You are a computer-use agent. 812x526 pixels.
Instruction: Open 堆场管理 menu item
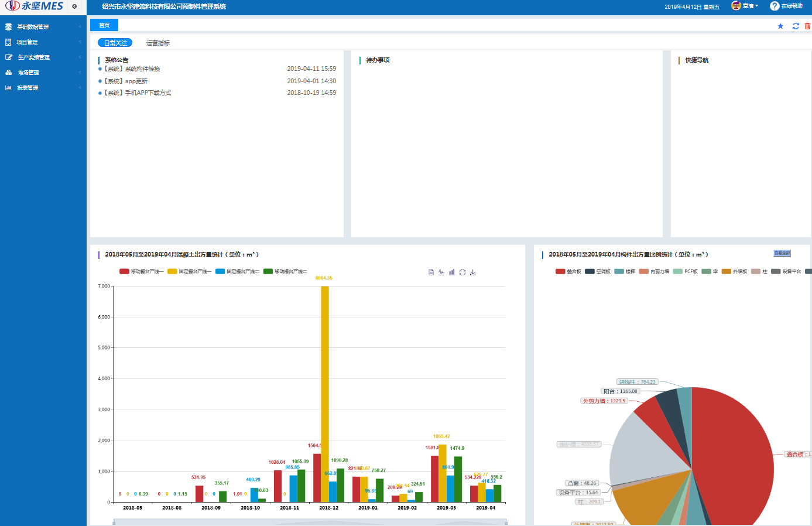click(x=43, y=73)
